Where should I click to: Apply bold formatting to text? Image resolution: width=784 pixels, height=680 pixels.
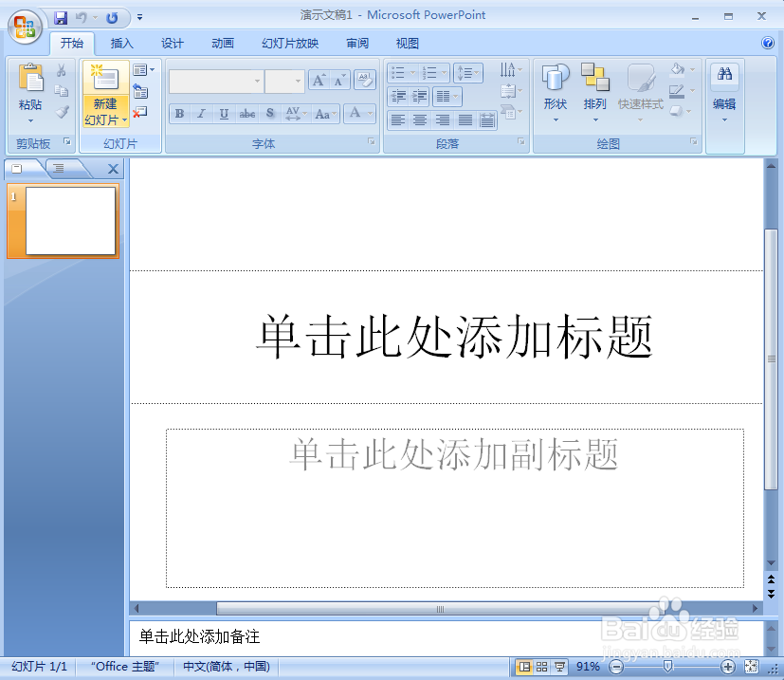(x=179, y=114)
